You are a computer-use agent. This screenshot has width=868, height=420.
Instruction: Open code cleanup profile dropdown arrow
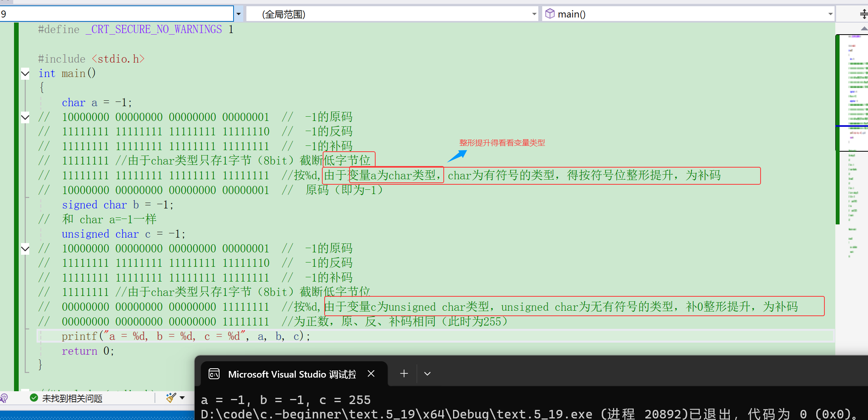click(182, 397)
